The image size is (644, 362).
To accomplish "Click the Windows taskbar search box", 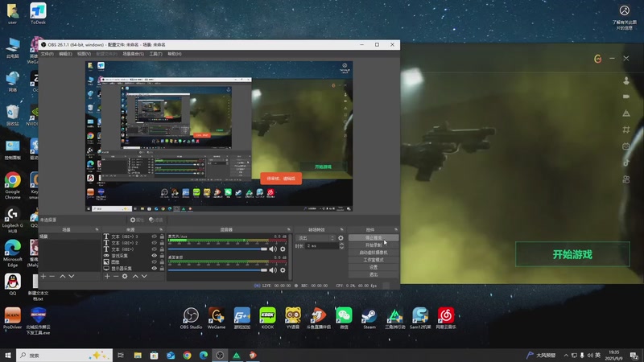I will point(64,355).
